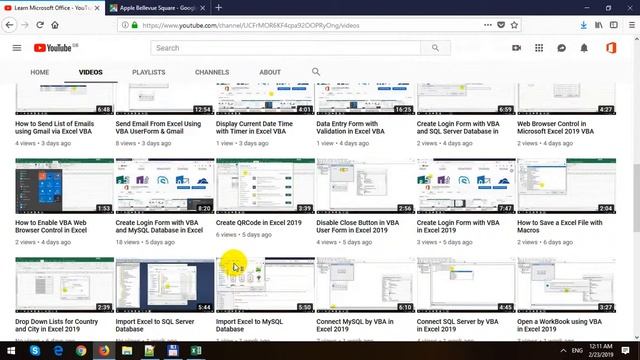640x360 pixels.
Task: Open 'How to Save a Excel File with Macros' link
Action: coord(560,226)
